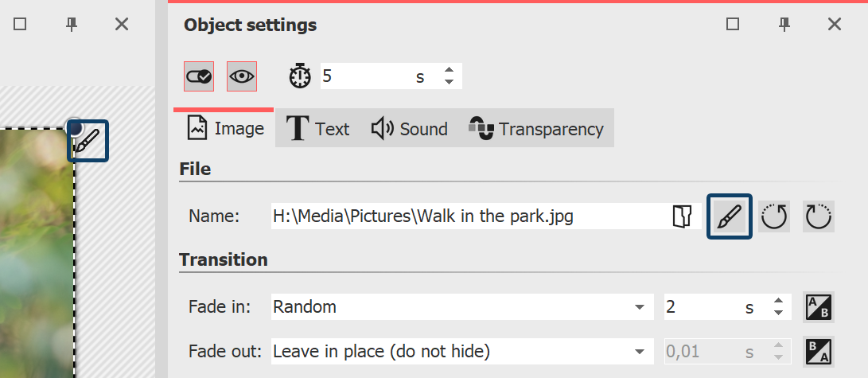Select the Image tab
The image size is (868, 378).
point(225,128)
